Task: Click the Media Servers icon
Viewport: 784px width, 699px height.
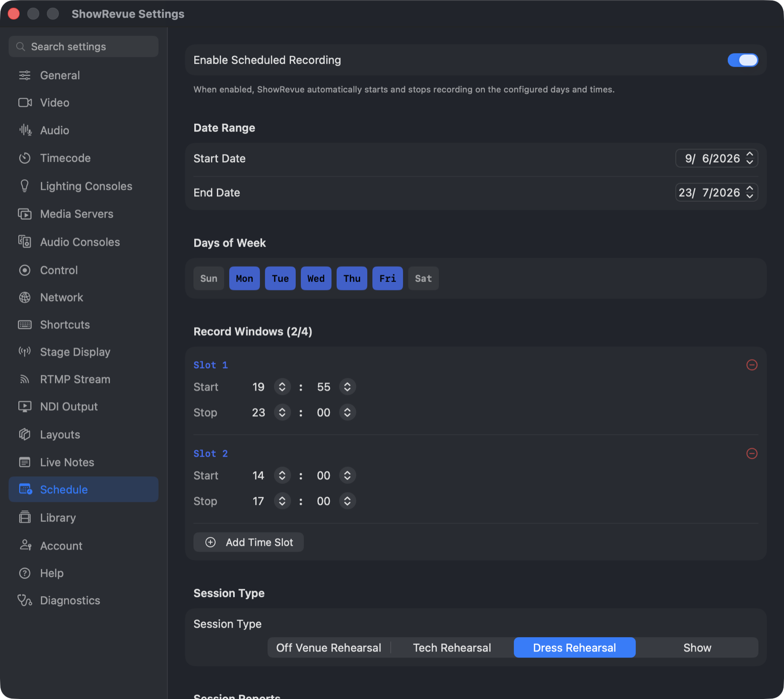Action: tap(25, 214)
